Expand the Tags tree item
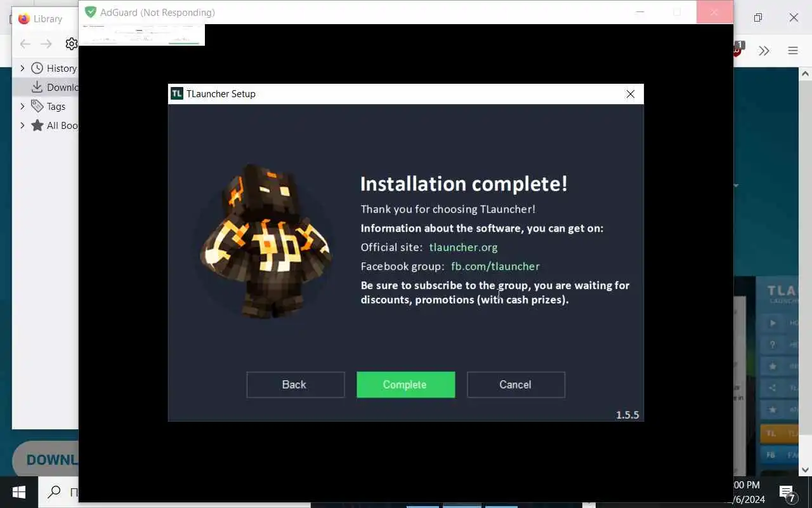 (x=22, y=106)
